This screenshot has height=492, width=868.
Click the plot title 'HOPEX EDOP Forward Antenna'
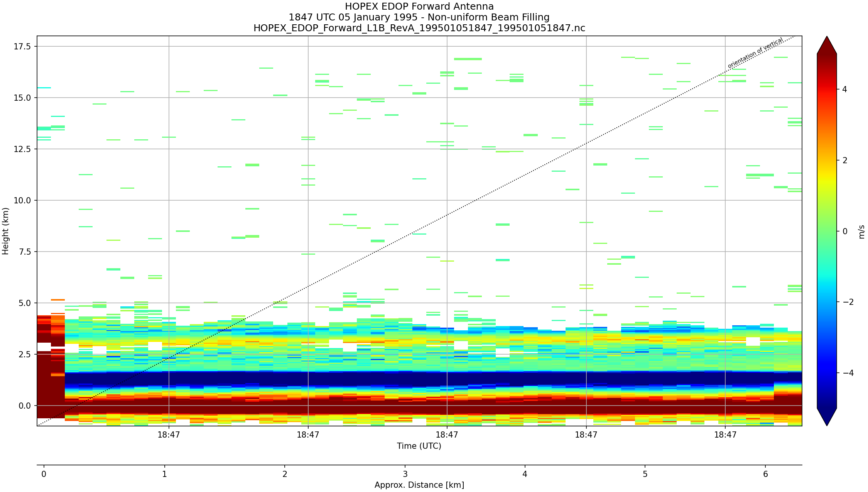point(419,7)
